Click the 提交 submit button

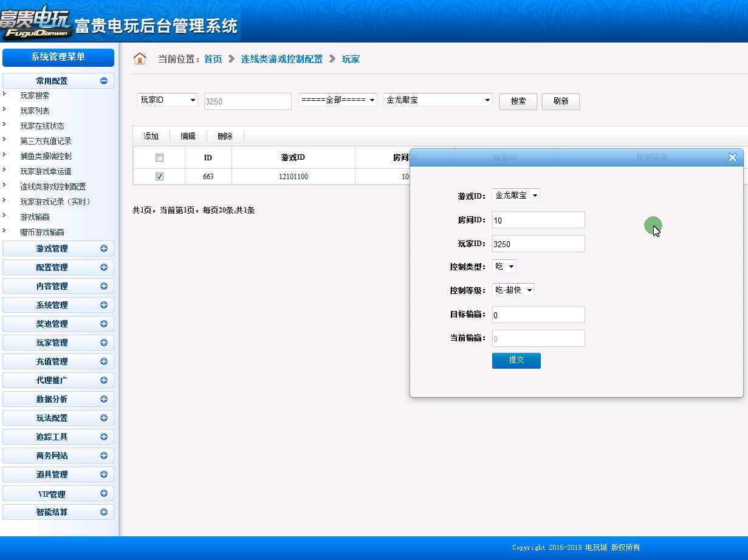(x=516, y=360)
